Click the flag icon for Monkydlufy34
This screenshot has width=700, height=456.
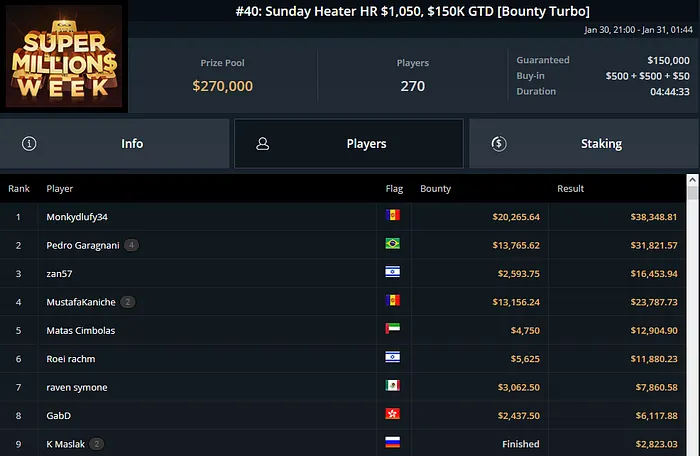(x=393, y=216)
